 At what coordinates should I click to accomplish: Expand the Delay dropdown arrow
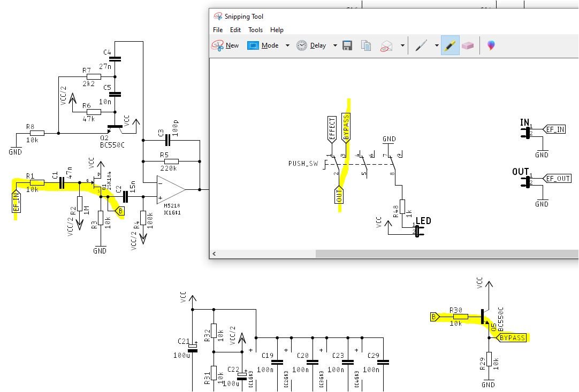(335, 45)
